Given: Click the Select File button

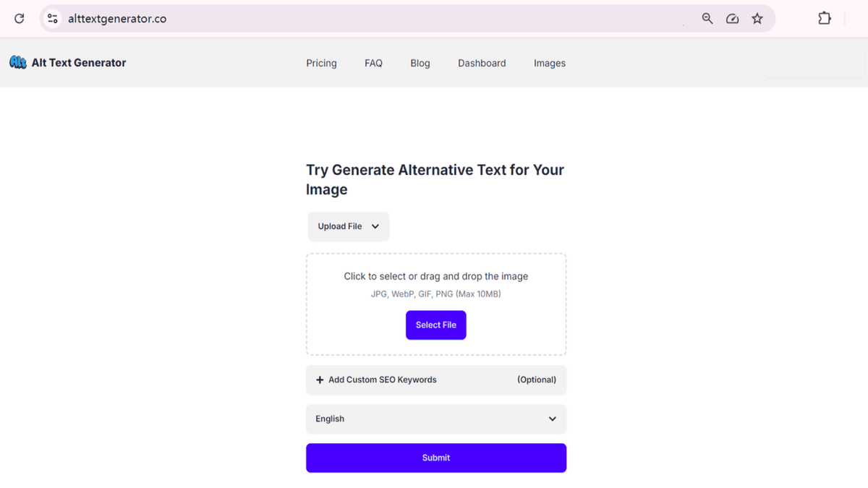Looking at the screenshot, I should (435, 325).
